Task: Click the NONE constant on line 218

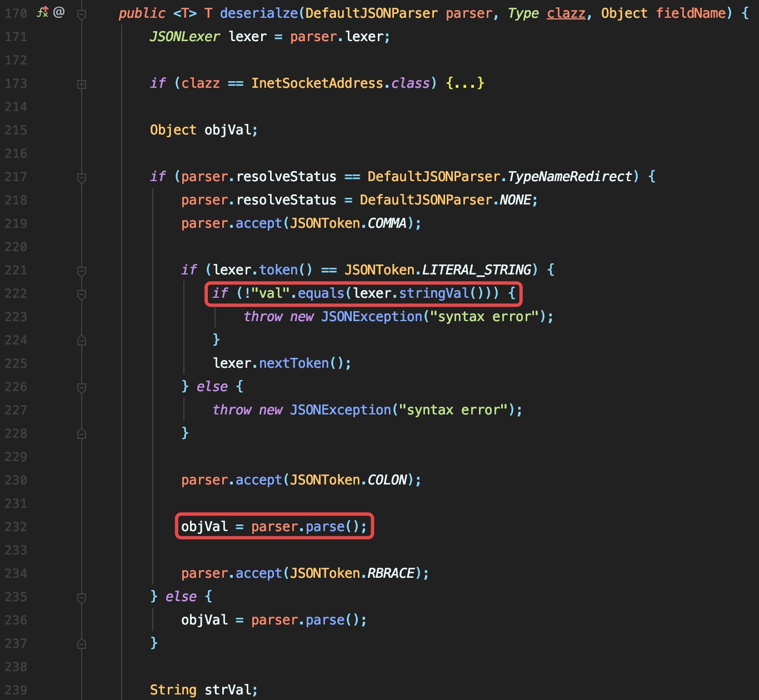Action: pos(516,200)
